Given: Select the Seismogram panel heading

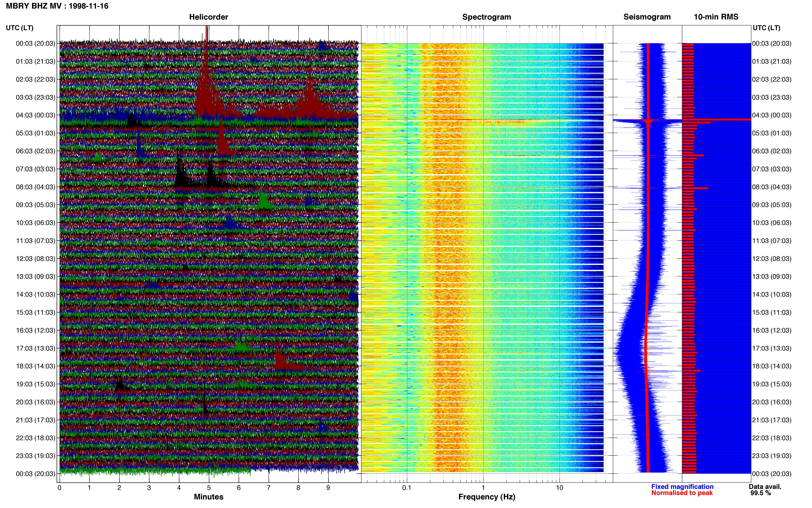Looking at the screenshot, I should [647, 17].
